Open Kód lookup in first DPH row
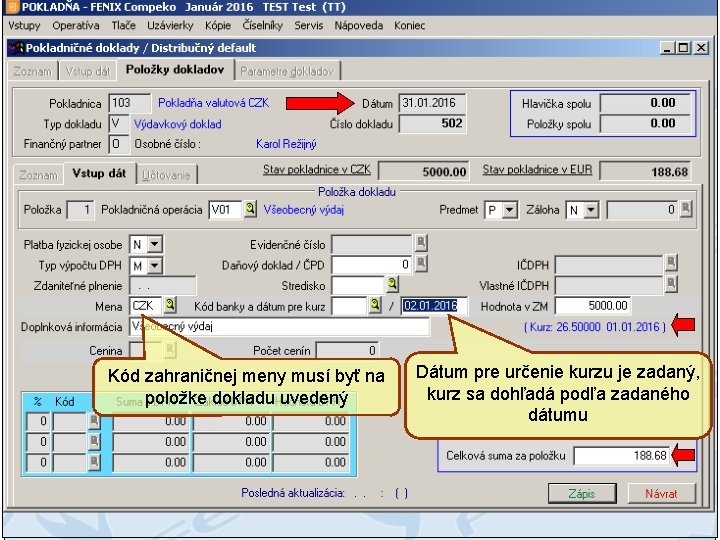Viewport: 720px width, 540px height. (94, 421)
